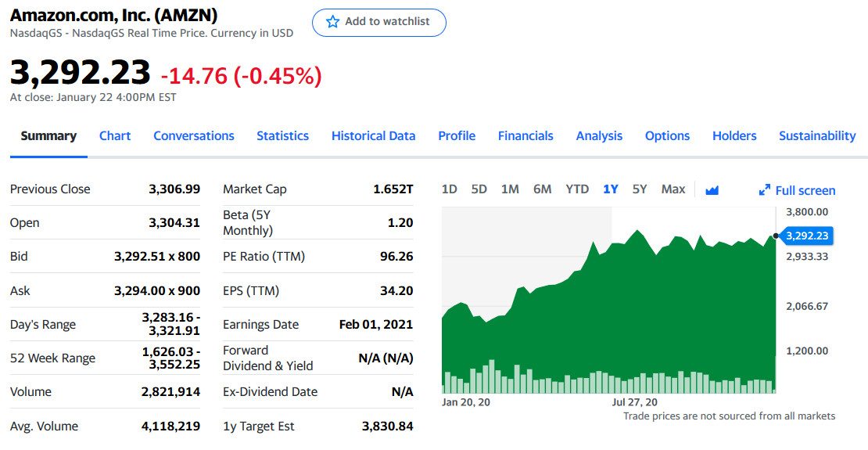Select the 1Y chart range

[x=611, y=189]
